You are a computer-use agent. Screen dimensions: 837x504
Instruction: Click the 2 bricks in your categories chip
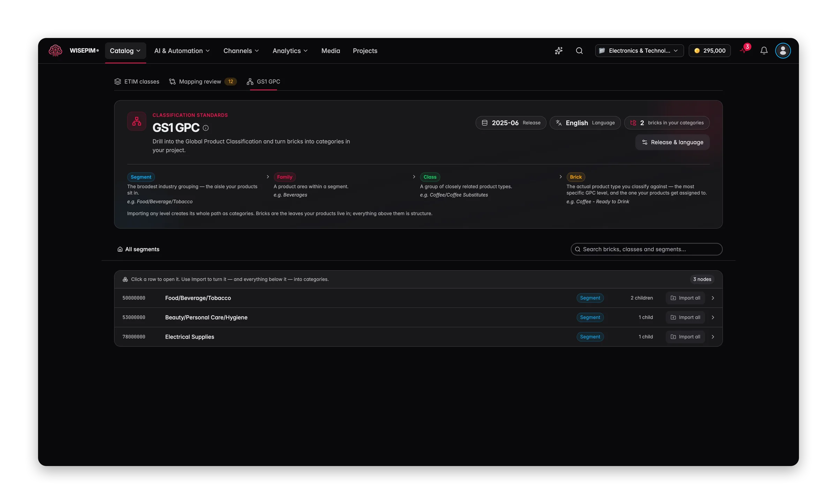click(667, 123)
